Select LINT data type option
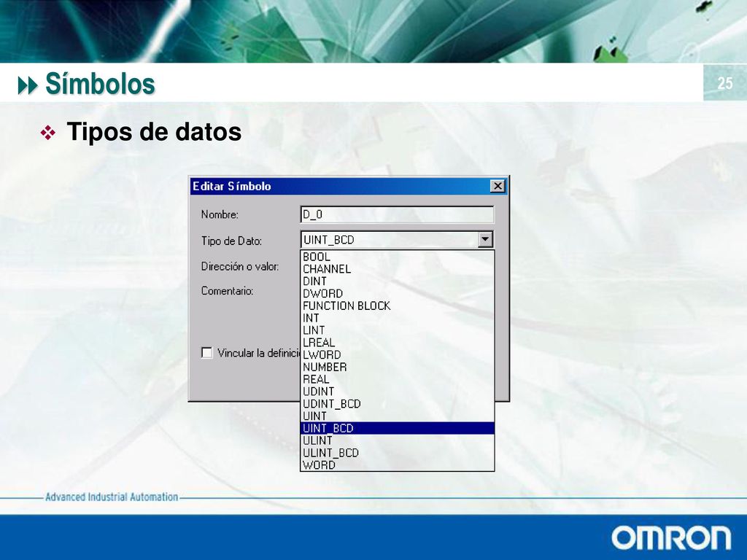The height and width of the screenshot is (560, 747). coord(398,330)
